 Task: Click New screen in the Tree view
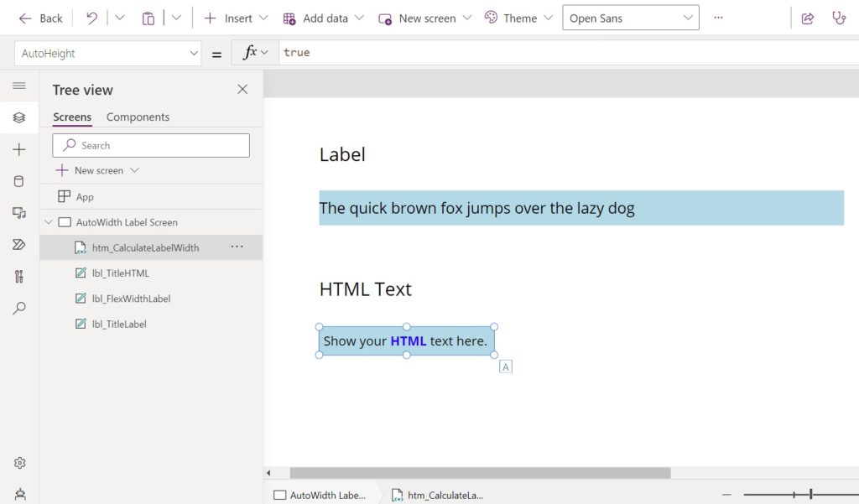pos(95,169)
